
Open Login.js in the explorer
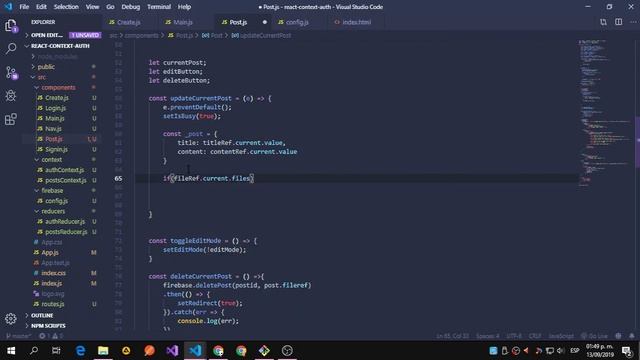(56, 108)
